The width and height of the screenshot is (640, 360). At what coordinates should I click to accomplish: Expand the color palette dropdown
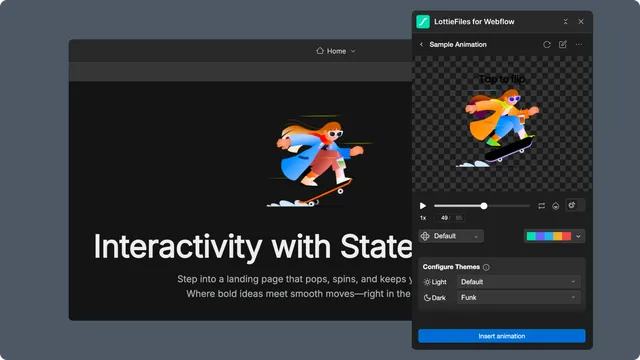point(578,236)
